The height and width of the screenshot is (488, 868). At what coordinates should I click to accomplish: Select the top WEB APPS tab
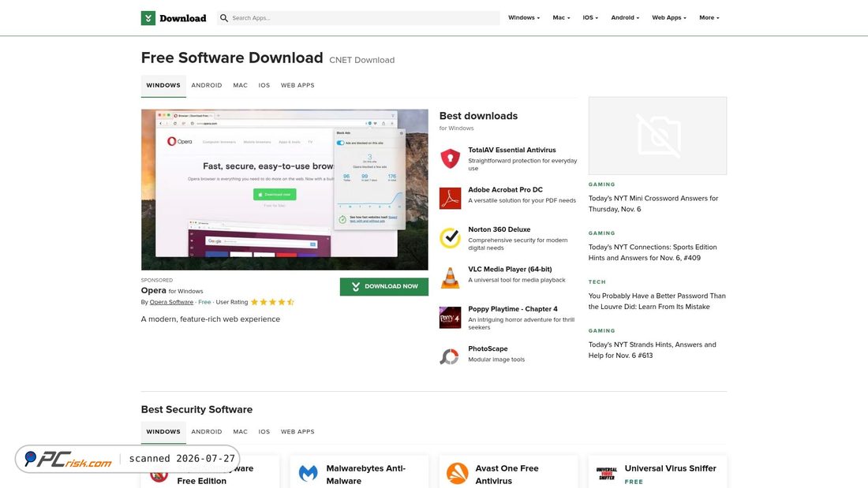(297, 86)
